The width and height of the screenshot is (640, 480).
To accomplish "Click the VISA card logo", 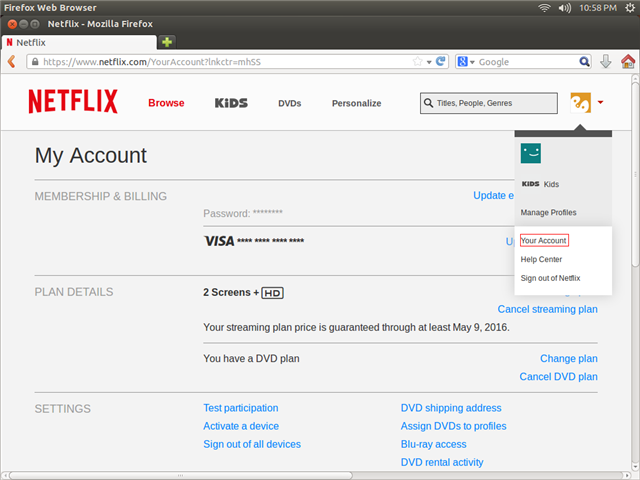I will pos(219,241).
